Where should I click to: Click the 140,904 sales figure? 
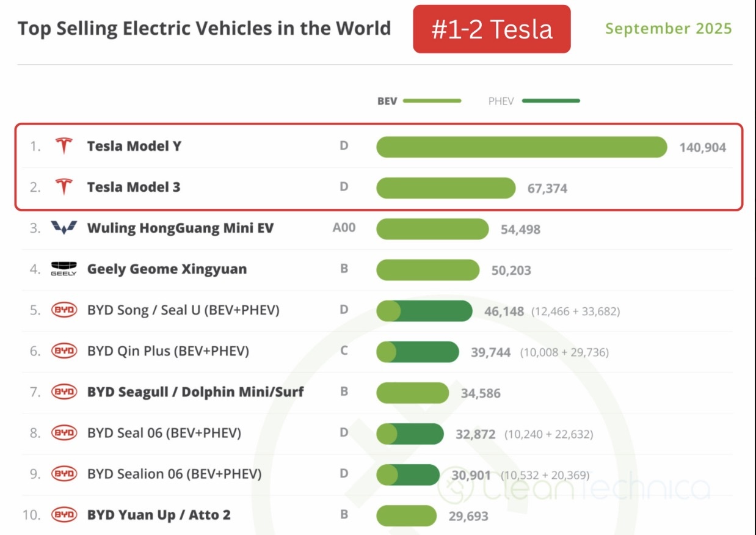pos(702,147)
